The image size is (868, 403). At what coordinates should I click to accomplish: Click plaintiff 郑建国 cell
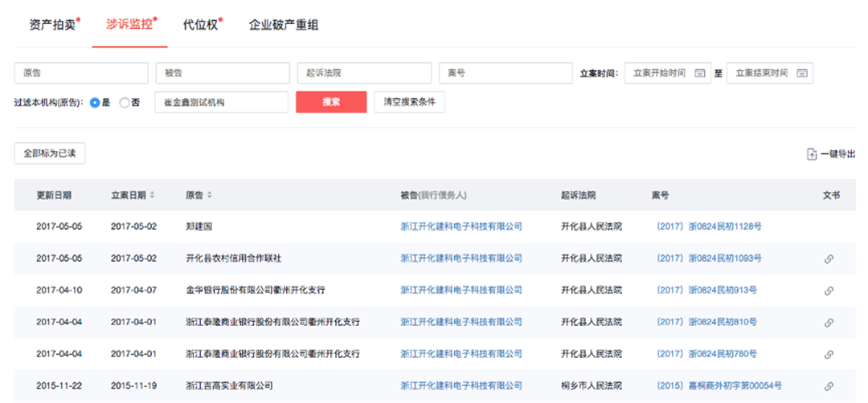(199, 226)
